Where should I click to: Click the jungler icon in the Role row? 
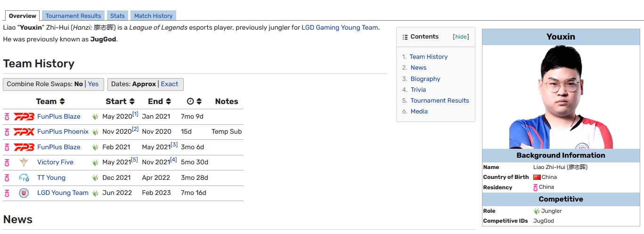point(537,211)
